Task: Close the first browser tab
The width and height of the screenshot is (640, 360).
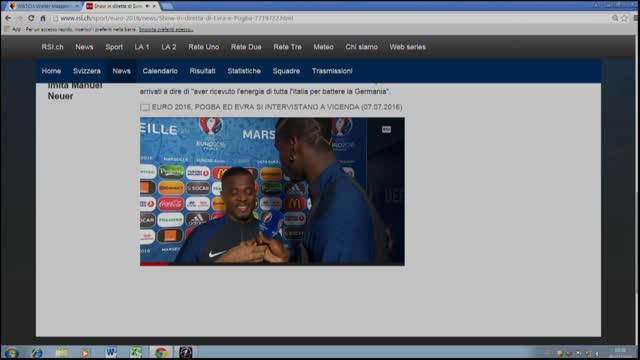Action: click(77, 6)
